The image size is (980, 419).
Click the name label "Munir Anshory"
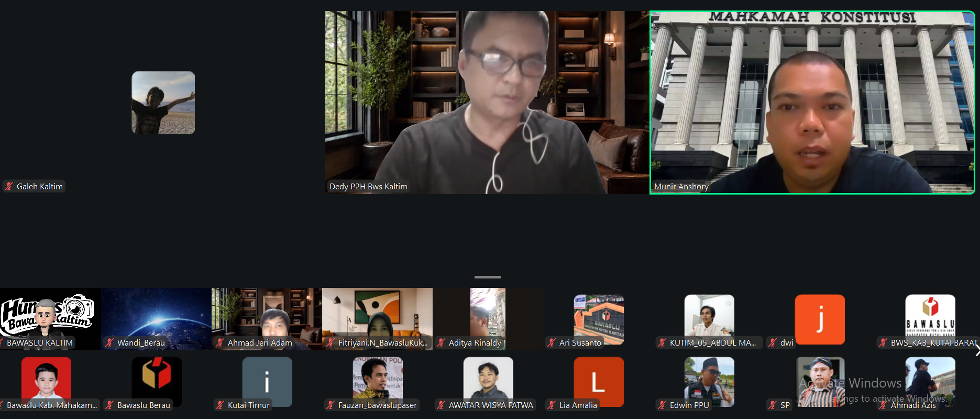pyautogui.click(x=681, y=186)
